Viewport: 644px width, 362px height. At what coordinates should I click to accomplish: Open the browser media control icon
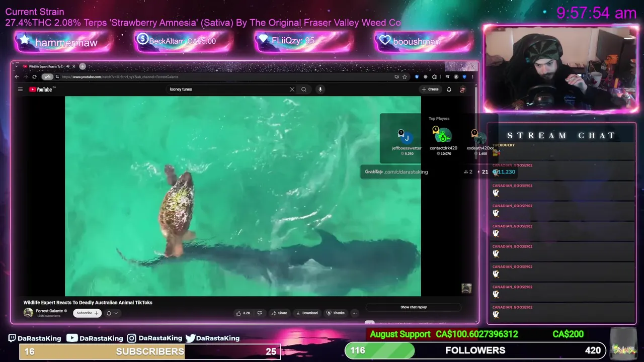tap(448, 77)
